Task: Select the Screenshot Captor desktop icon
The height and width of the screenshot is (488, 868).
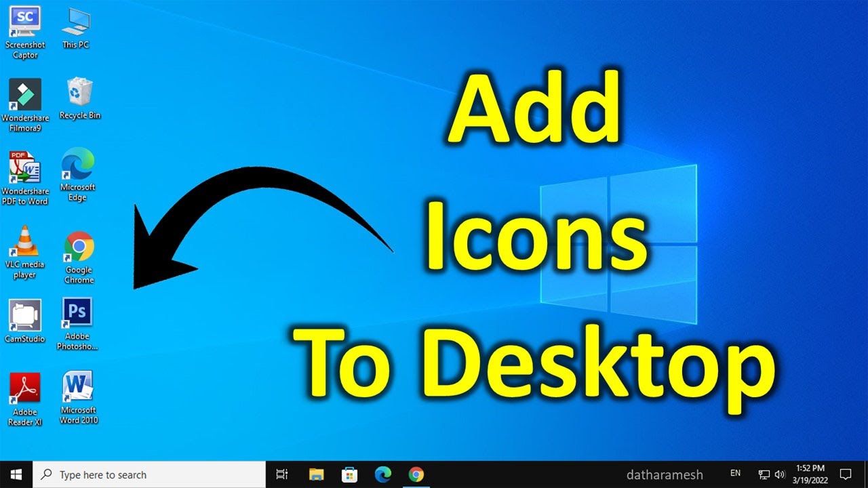Action: (25, 33)
